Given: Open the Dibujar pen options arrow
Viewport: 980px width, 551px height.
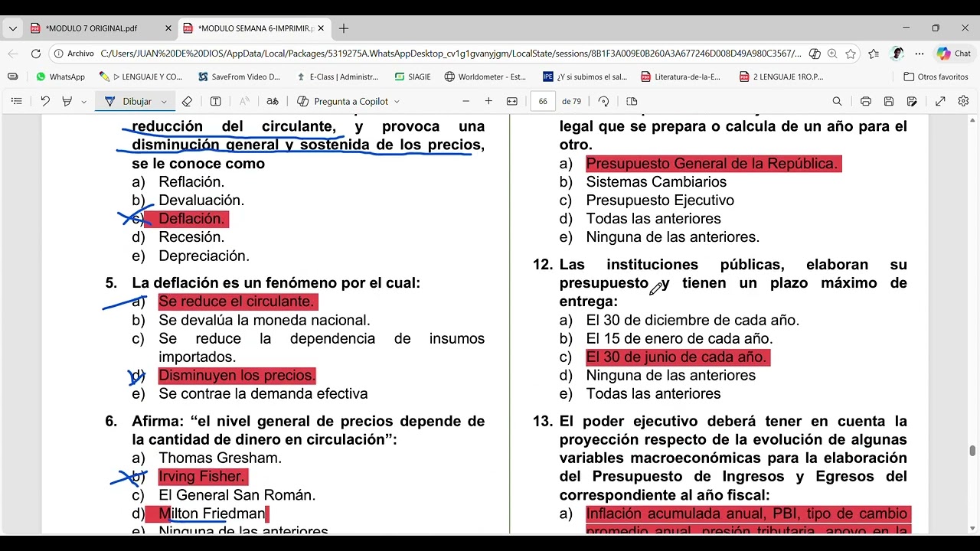Looking at the screenshot, I should [x=164, y=102].
